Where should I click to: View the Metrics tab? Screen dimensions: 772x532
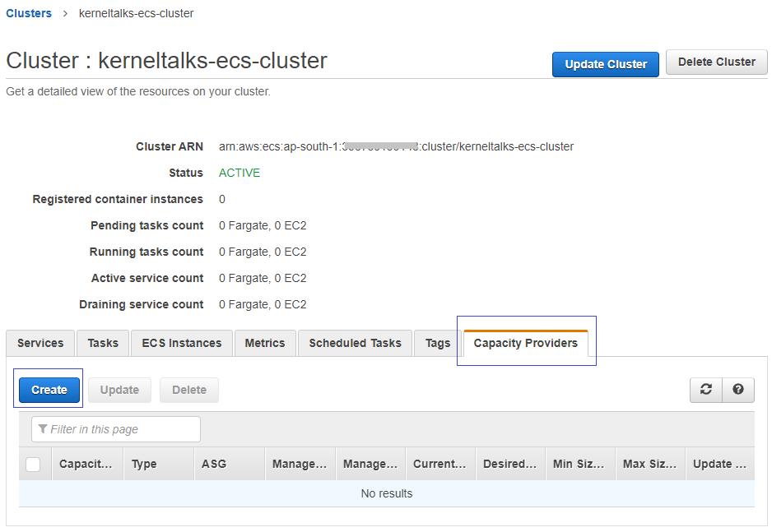(265, 343)
